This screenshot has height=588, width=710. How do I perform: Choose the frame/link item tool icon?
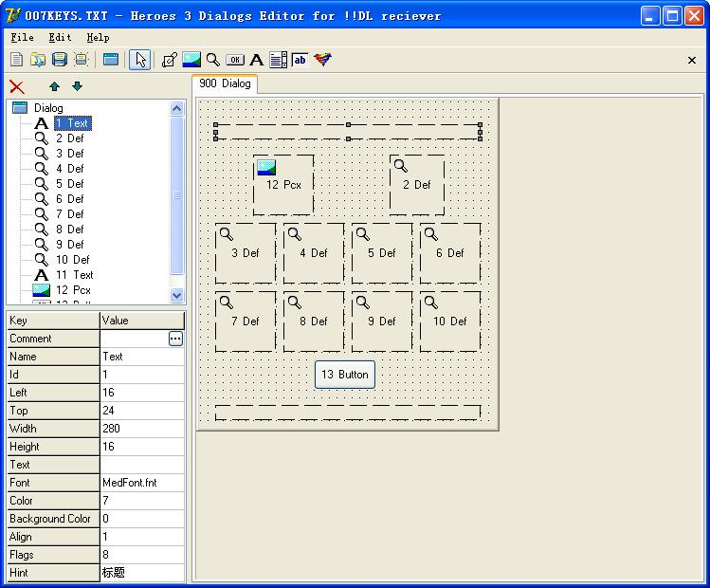click(x=169, y=60)
